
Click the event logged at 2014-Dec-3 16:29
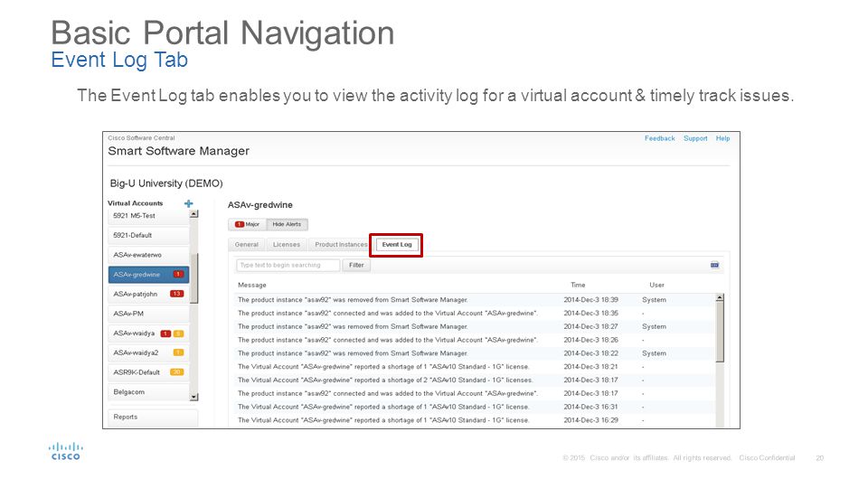[x=474, y=420]
